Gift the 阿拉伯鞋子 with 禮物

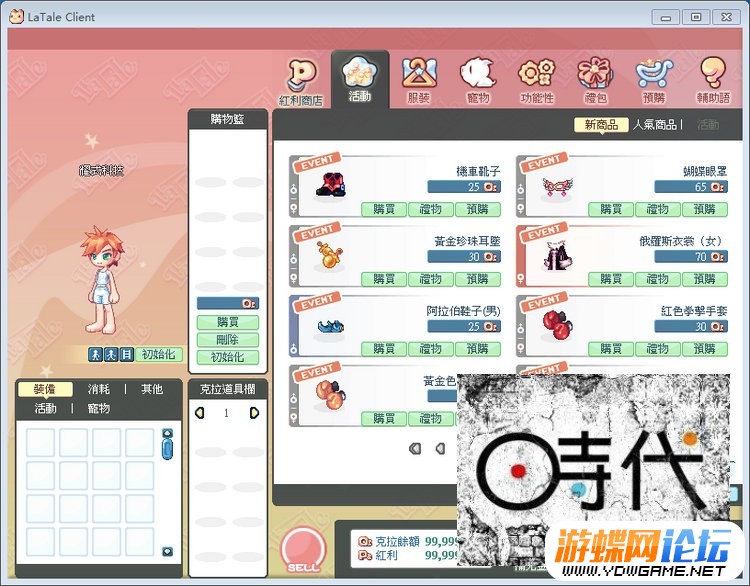[x=430, y=349]
